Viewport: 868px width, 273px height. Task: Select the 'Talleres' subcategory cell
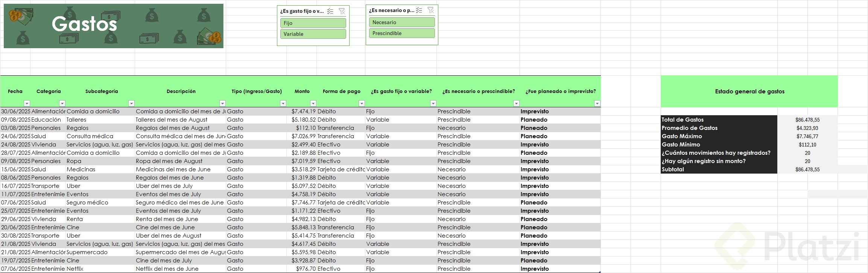point(100,120)
